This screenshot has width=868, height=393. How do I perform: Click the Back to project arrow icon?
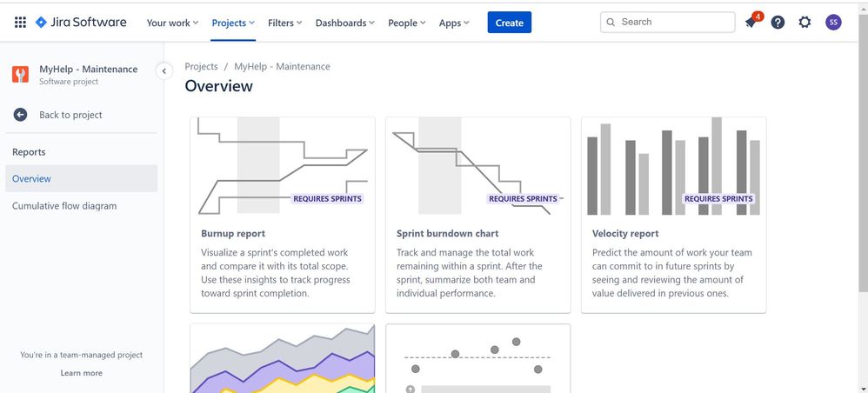pyautogui.click(x=21, y=115)
